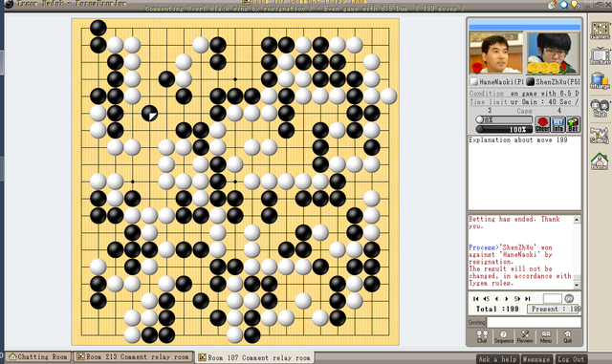Image resolution: width=612 pixels, height=364 pixels.
Task: Focus the chat message input field
Action: pyautogui.click(x=534, y=322)
